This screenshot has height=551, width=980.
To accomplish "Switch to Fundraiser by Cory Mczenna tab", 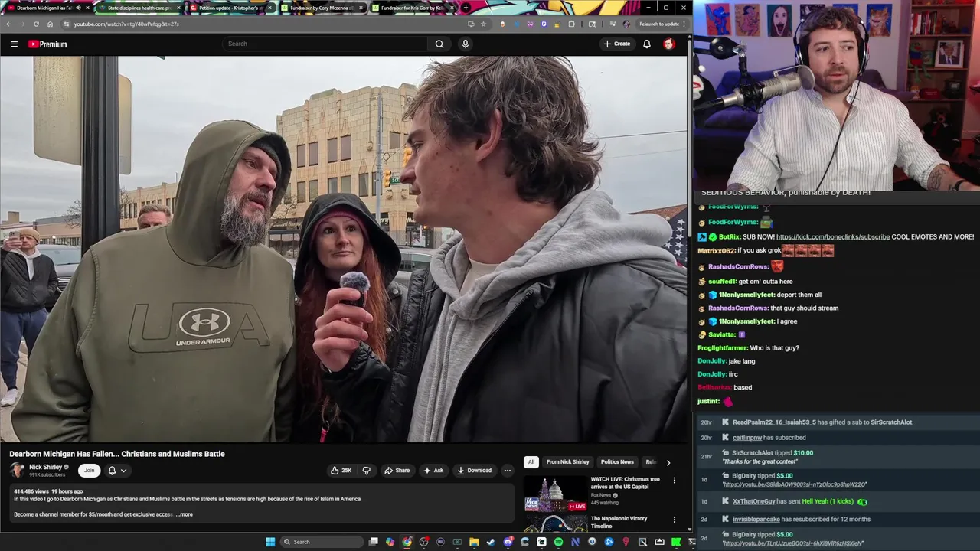I will pos(322,8).
